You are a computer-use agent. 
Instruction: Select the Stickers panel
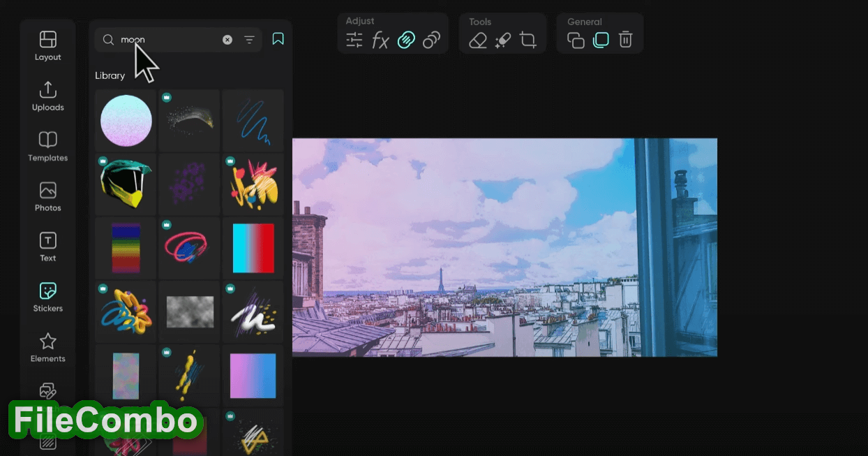(x=47, y=297)
